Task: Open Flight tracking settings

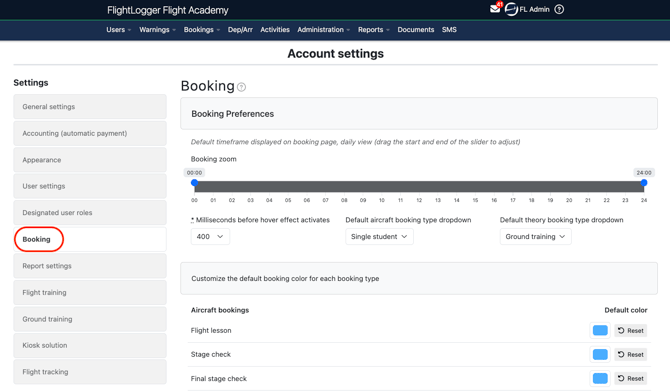Action: [90, 372]
